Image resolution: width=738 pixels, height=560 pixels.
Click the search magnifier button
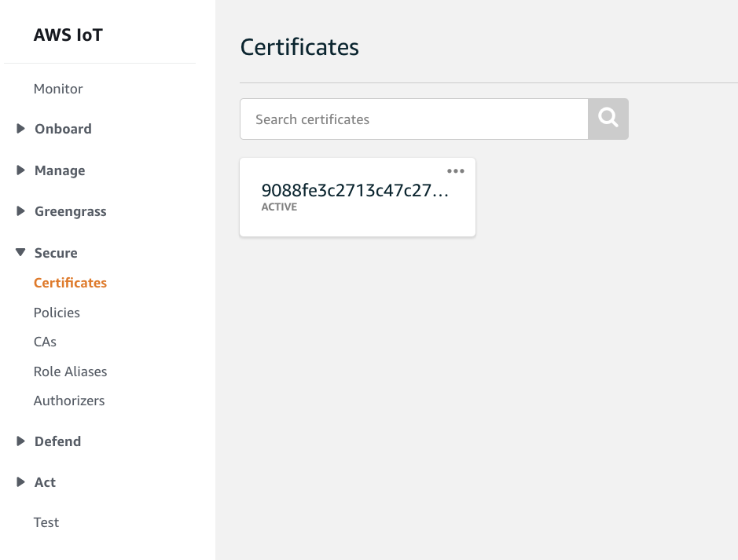pos(608,119)
